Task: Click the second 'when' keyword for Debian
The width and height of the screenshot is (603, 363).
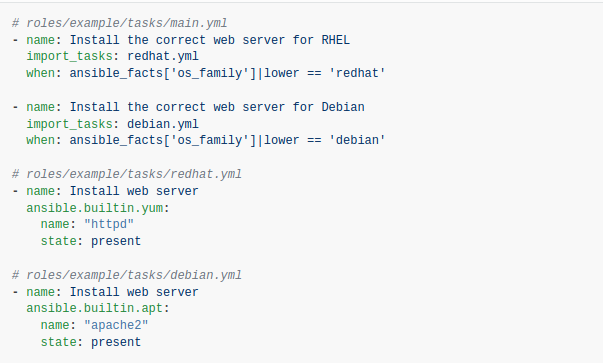Action: click(40, 140)
